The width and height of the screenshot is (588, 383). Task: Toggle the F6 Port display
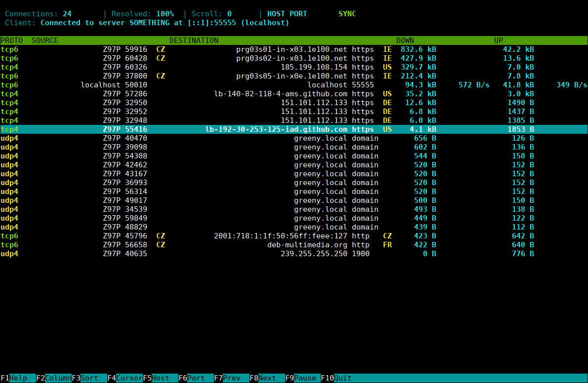click(196, 378)
